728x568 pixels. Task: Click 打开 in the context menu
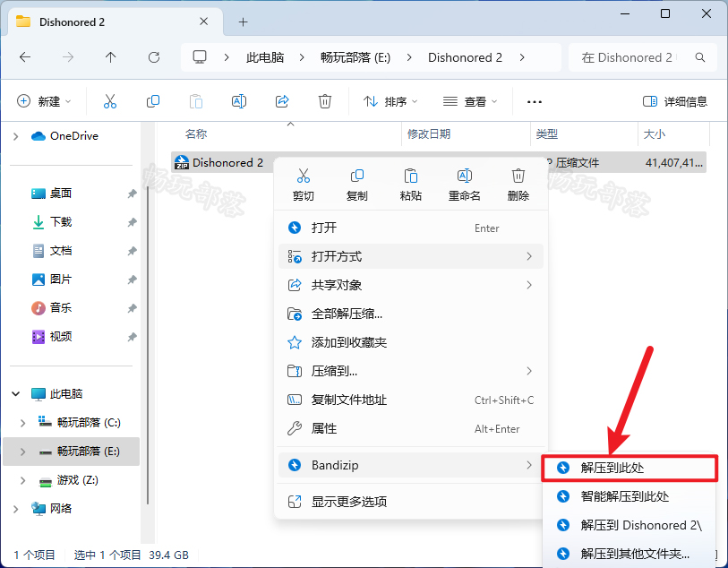(x=411, y=228)
